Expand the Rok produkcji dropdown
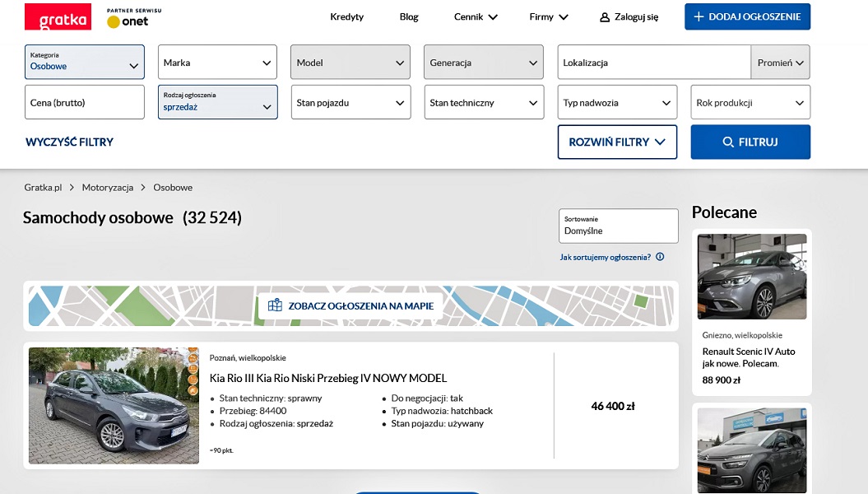The width and height of the screenshot is (868, 494). [750, 102]
